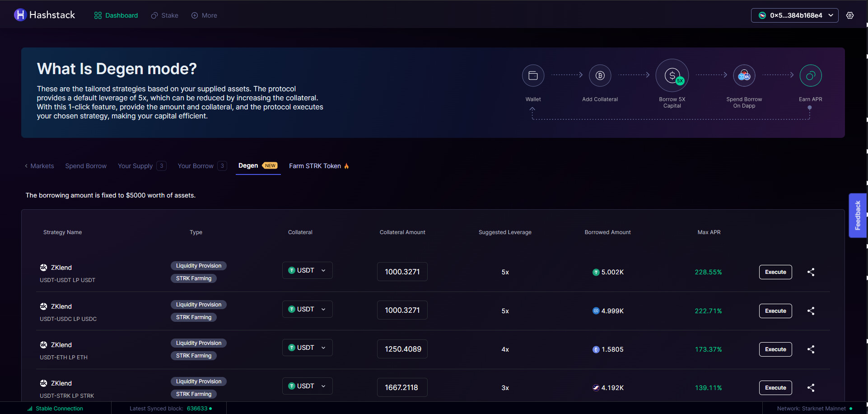Open the Your Borrow tab
Screen dimensions: 868x414
click(x=202, y=166)
